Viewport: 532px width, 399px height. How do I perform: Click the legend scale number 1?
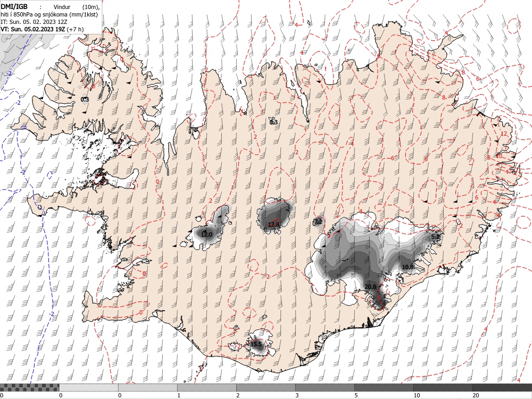click(179, 395)
